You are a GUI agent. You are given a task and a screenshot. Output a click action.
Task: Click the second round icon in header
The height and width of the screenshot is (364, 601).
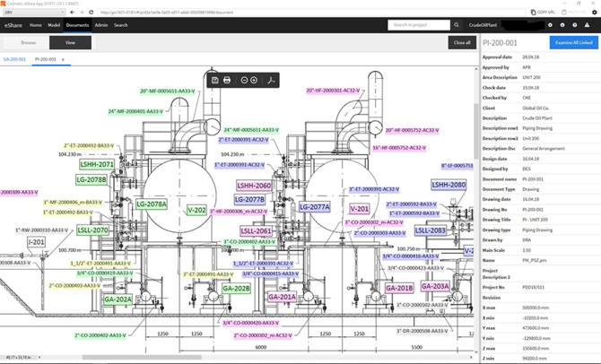[x=562, y=25]
